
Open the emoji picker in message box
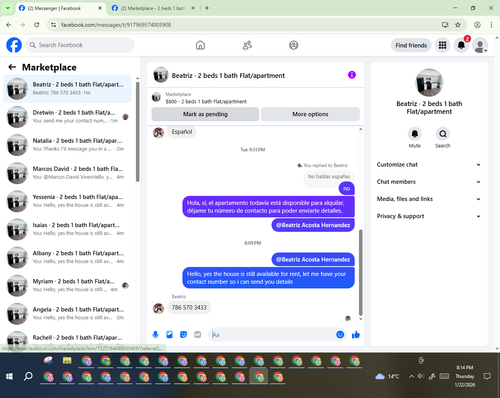coord(340,334)
